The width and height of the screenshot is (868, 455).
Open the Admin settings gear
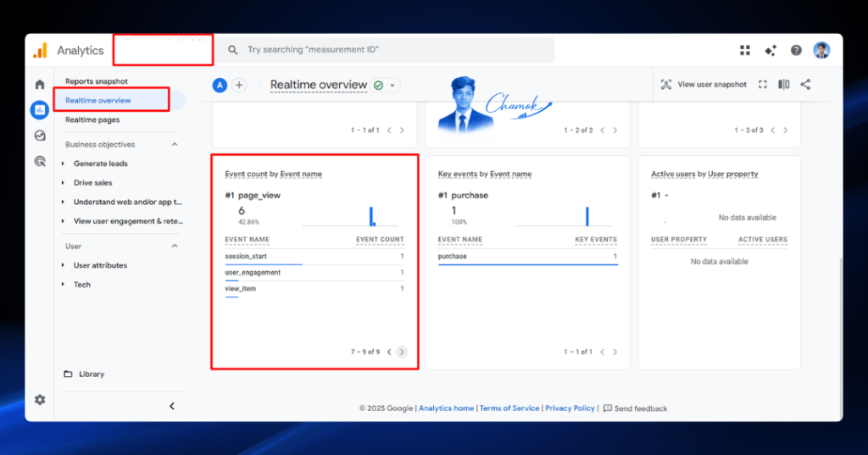pyautogui.click(x=39, y=400)
